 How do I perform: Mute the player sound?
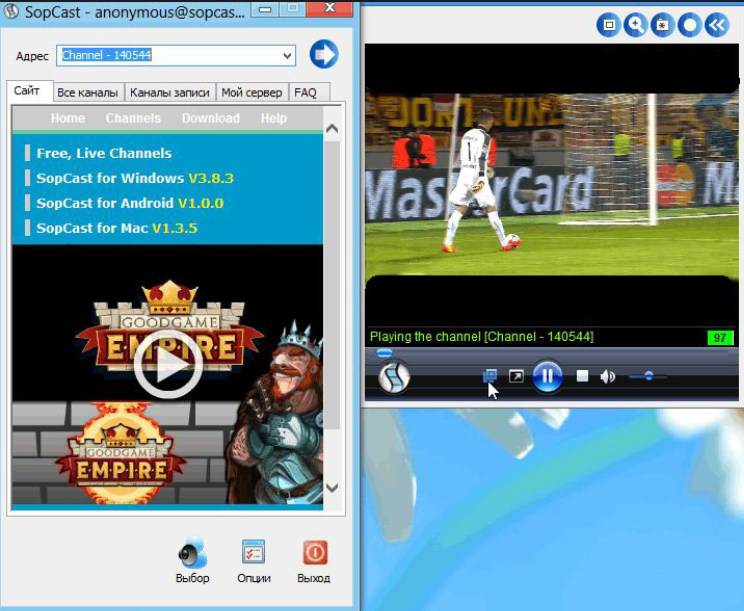[607, 376]
